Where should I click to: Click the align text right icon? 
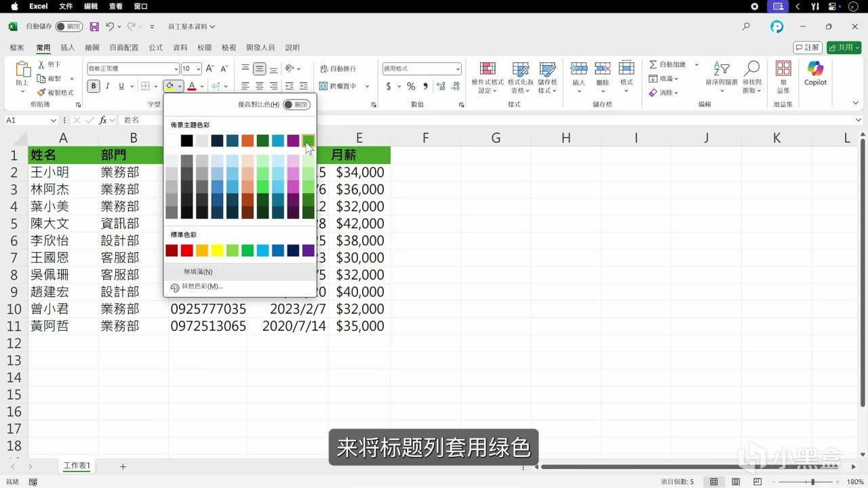pyautogui.click(x=274, y=86)
